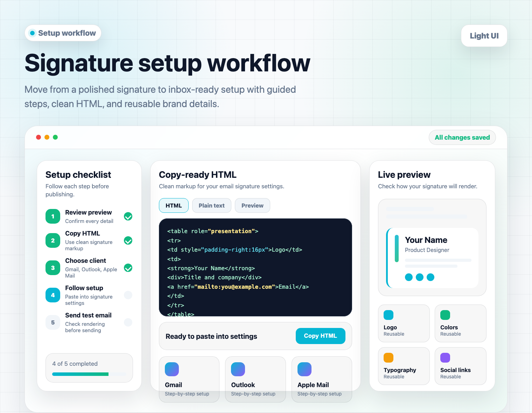Click the "Live preview" heading
This screenshot has width=532, height=413.
404,175
